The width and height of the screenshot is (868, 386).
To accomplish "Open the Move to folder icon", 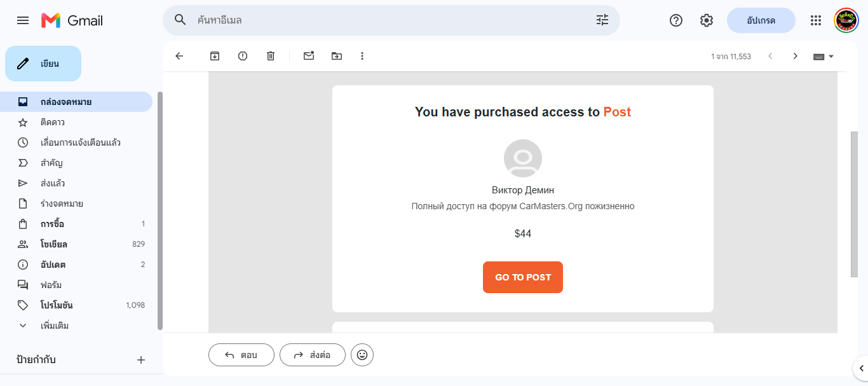I will [337, 56].
